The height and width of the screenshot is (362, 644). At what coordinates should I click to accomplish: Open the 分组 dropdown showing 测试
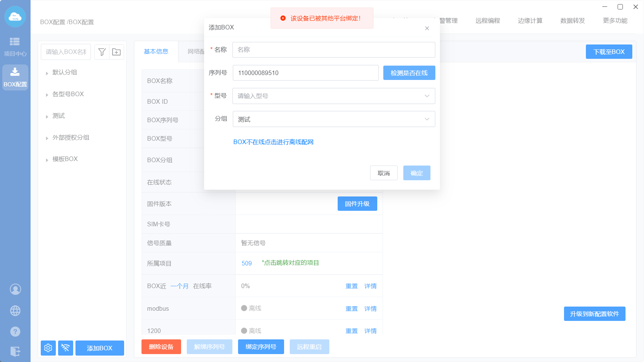click(x=334, y=119)
